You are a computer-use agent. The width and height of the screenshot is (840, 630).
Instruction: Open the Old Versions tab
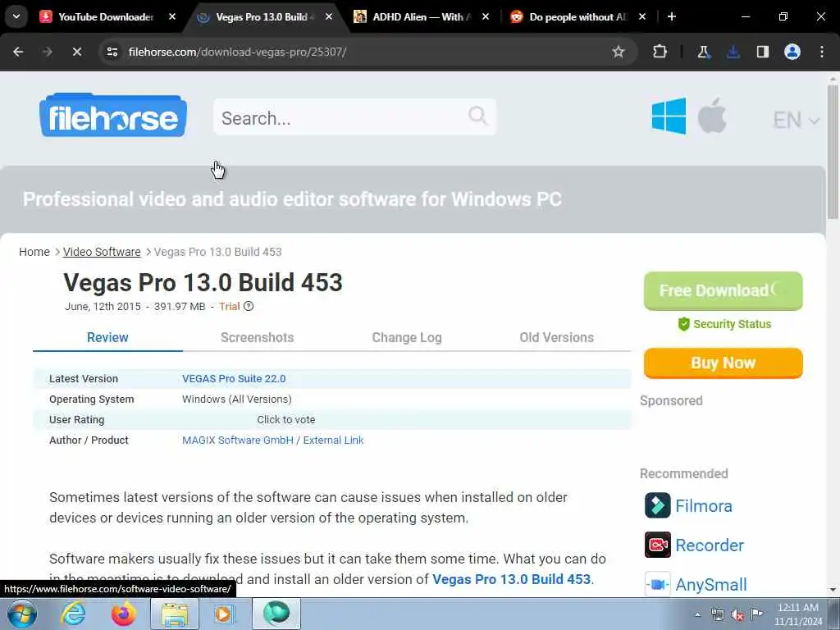coord(557,337)
